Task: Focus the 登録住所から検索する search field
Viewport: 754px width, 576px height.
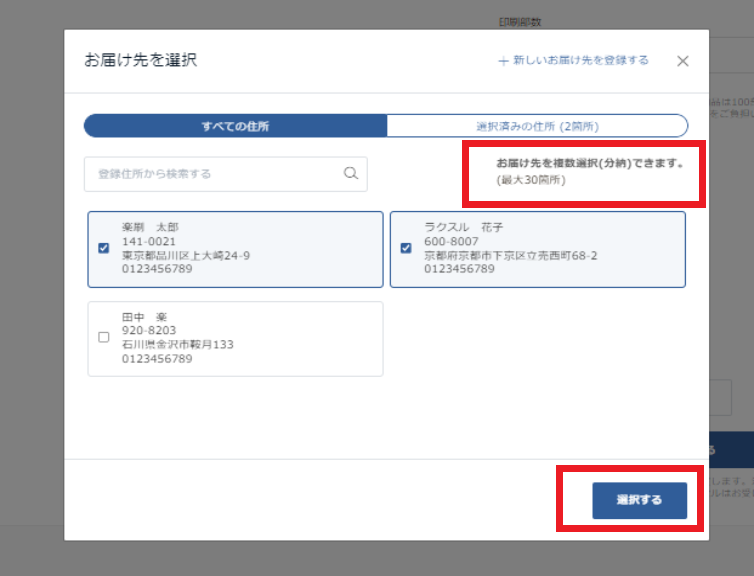Action: pyautogui.click(x=226, y=174)
